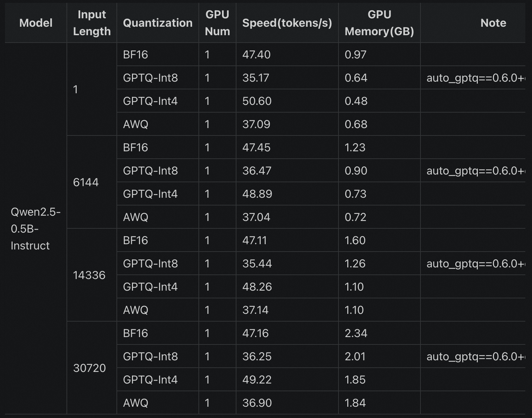Click the GPU memory value 0.48
532x418 pixels.
click(356, 101)
